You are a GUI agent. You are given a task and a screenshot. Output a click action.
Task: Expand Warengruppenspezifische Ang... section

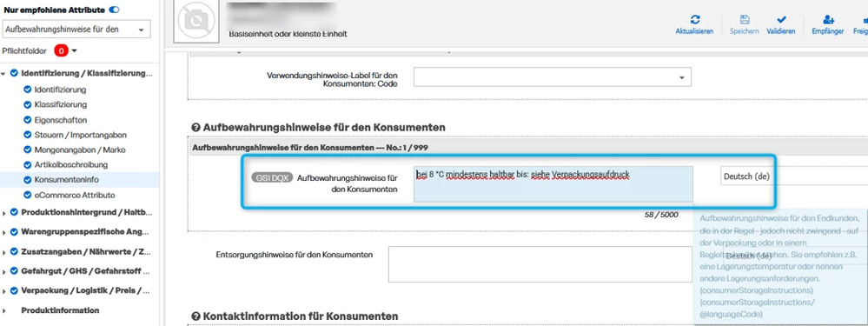pos(3,232)
